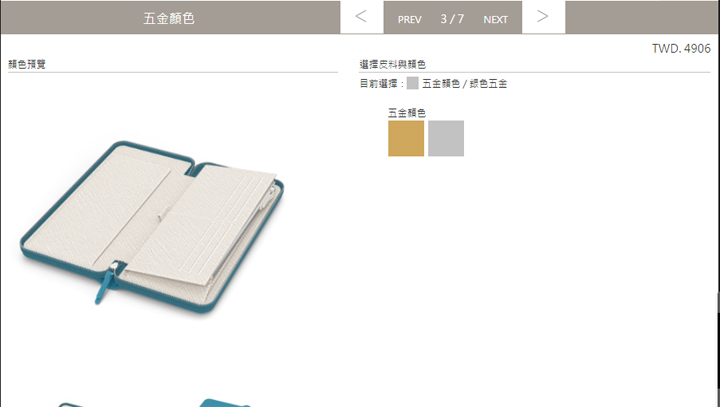The width and height of the screenshot is (720, 407).
Task: Click the small current-selection swatch beside 目前選擇
Action: 412,83
